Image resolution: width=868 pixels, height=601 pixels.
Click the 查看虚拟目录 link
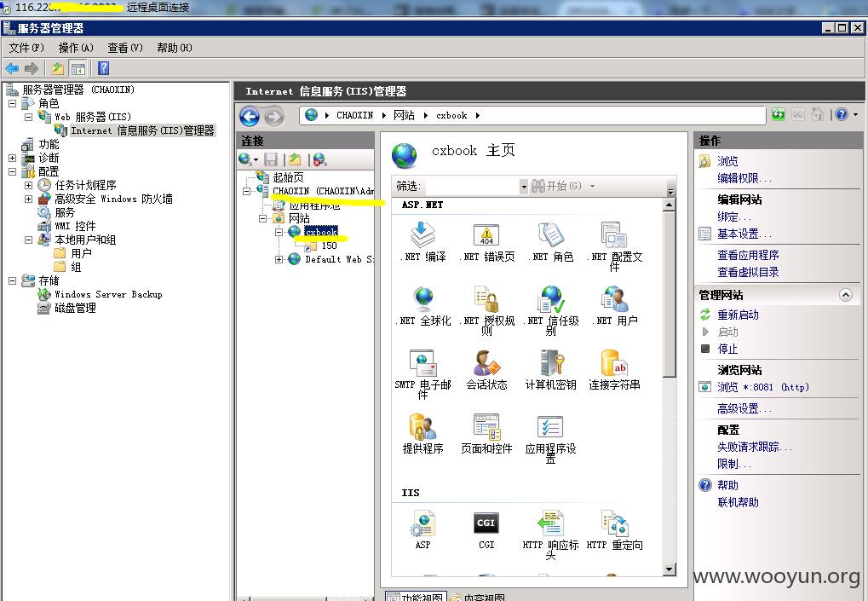pyautogui.click(x=748, y=272)
